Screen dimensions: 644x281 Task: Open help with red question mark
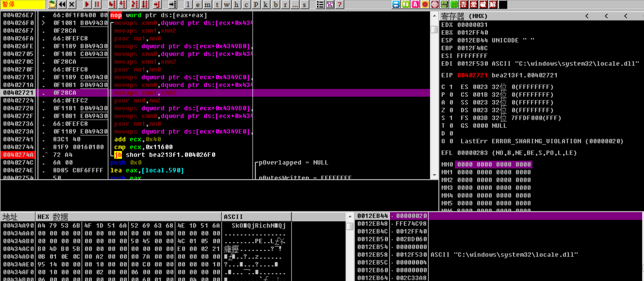coord(340,5)
